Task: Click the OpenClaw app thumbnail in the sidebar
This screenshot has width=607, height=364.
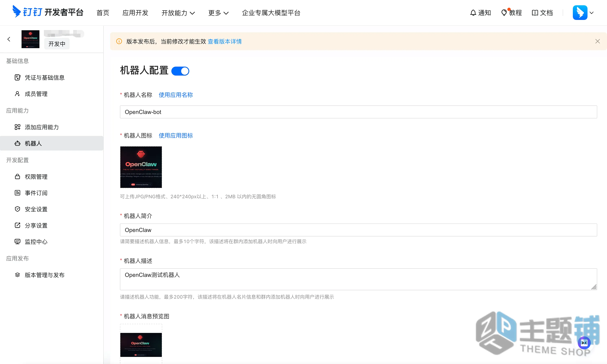Action: click(x=30, y=39)
